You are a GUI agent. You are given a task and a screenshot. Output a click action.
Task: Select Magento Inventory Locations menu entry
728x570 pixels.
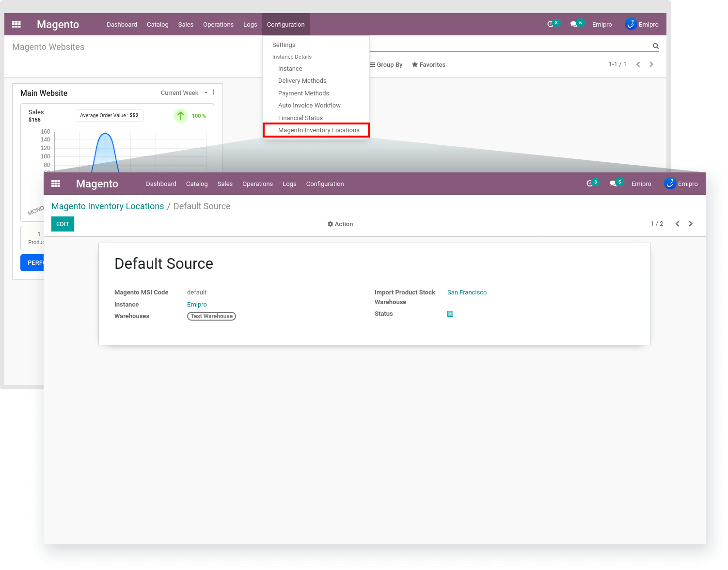[318, 130]
